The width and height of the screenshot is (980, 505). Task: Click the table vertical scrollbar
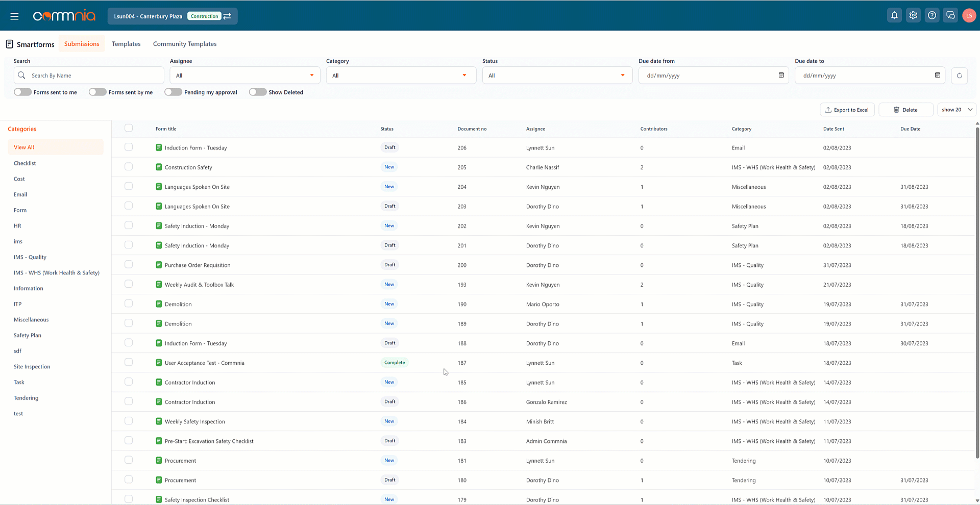coord(977,292)
